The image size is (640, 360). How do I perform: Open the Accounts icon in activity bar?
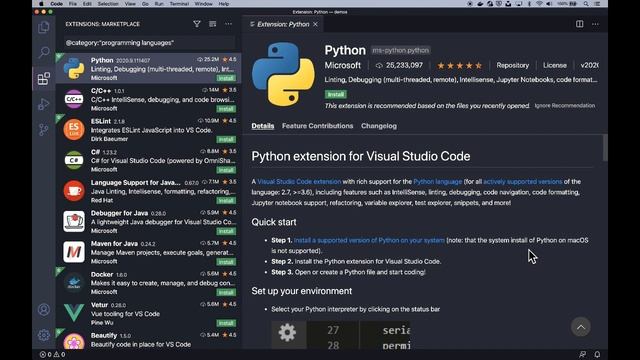click(44, 309)
